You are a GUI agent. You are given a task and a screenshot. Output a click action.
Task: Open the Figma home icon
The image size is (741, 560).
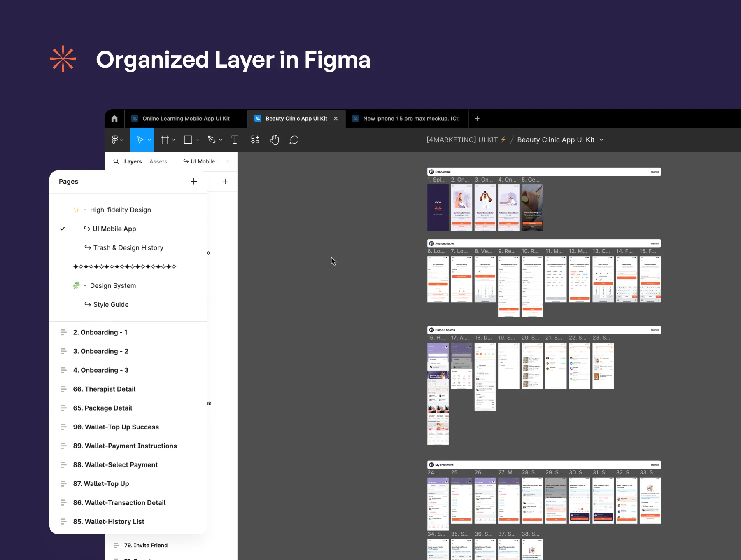tap(114, 119)
